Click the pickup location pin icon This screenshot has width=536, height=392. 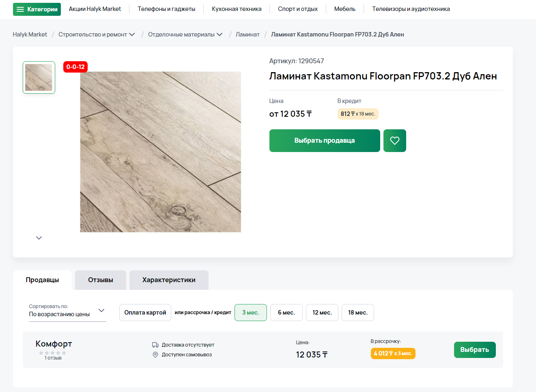pos(155,355)
